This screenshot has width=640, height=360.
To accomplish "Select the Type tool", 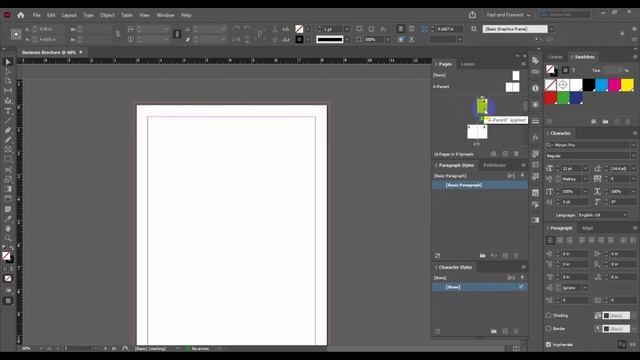I will [8, 111].
